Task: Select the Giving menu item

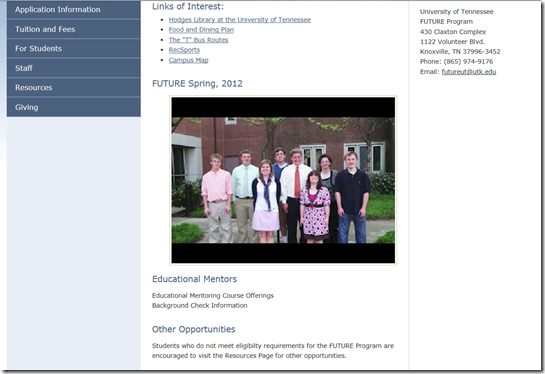Action: pyautogui.click(x=74, y=107)
